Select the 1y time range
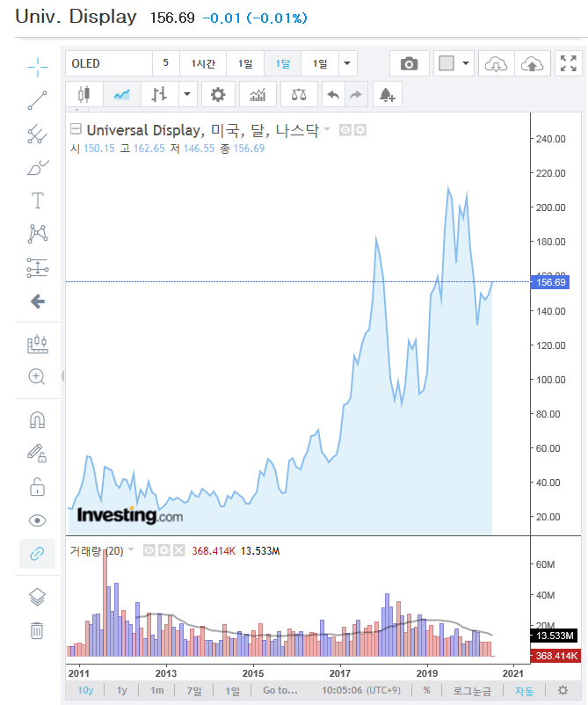Viewport: 588px width, 705px height. pos(122,690)
